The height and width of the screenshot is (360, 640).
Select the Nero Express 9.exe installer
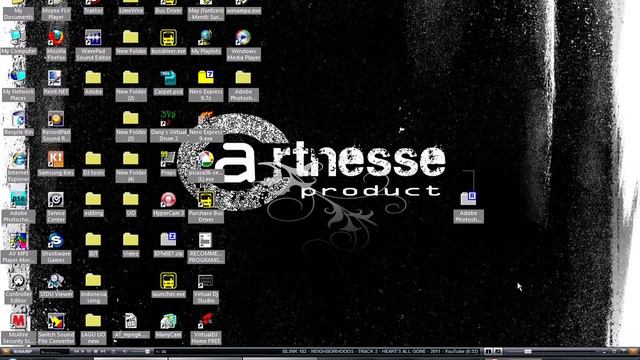click(206, 119)
